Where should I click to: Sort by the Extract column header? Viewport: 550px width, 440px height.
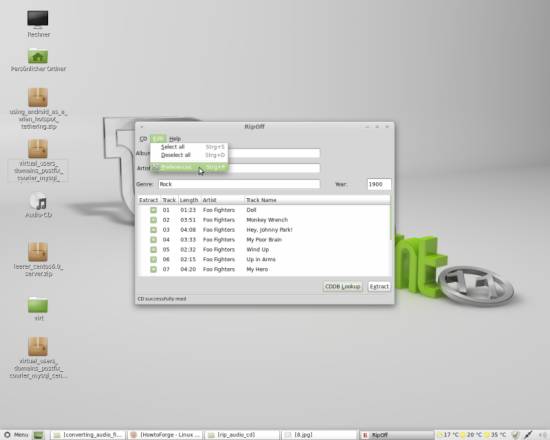pos(149,200)
